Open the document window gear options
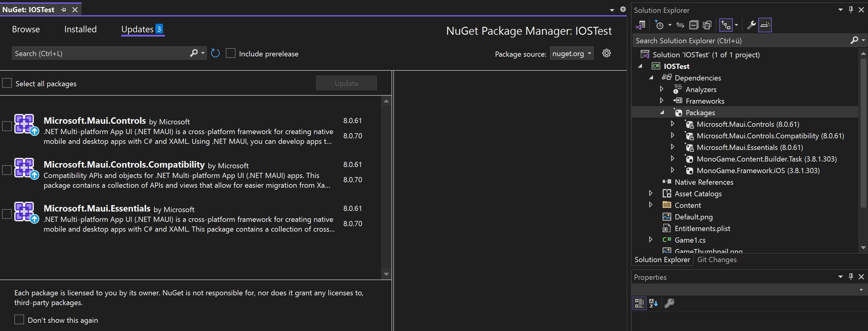This screenshot has height=331, width=868. [x=623, y=9]
